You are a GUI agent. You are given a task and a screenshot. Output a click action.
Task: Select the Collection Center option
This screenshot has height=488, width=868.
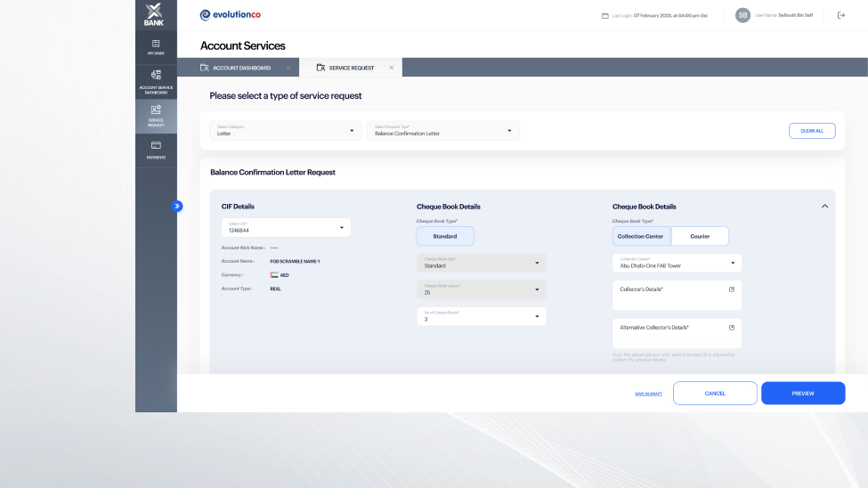tap(641, 236)
